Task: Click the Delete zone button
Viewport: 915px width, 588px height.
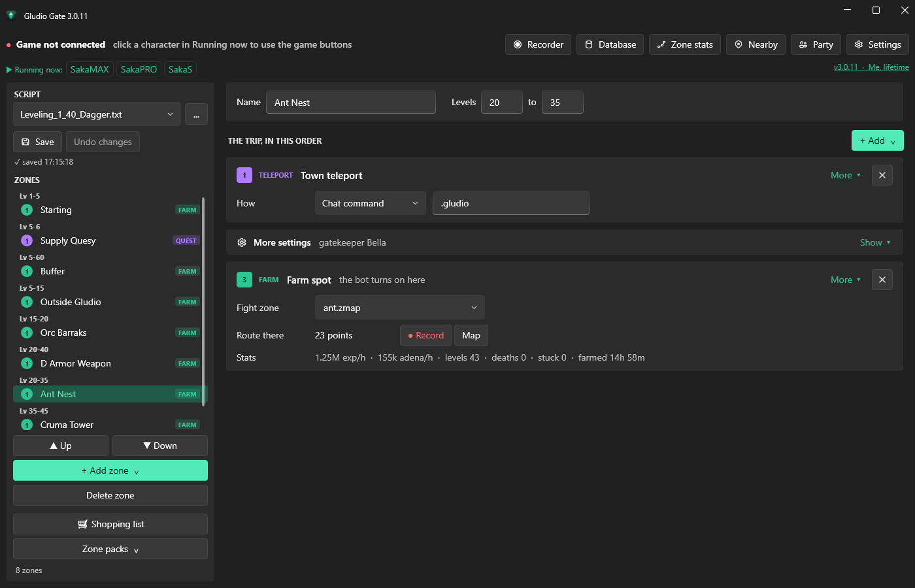Action: coord(110,495)
